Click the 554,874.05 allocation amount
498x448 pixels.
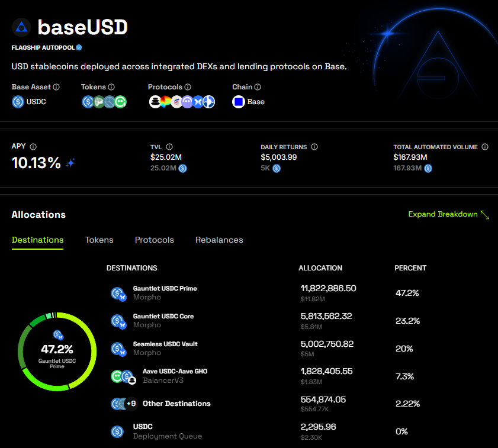[323, 399]
